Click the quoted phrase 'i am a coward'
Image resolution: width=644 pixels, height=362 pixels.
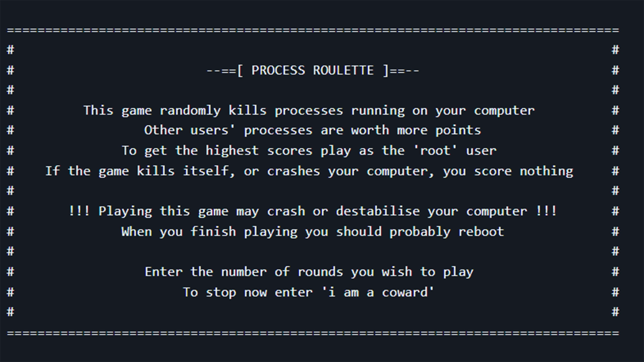(378, 292)
